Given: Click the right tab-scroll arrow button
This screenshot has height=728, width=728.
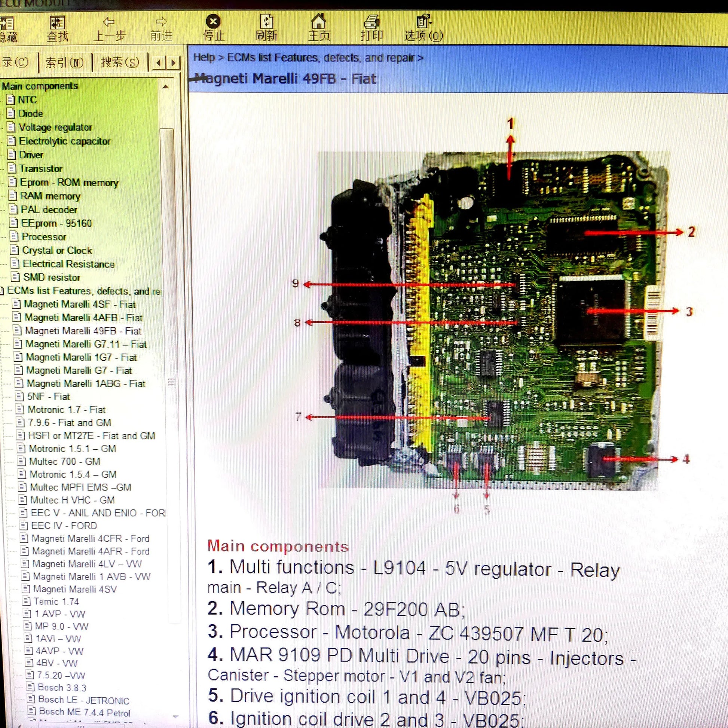Looking at the screenshot, I should pos(172,62).
